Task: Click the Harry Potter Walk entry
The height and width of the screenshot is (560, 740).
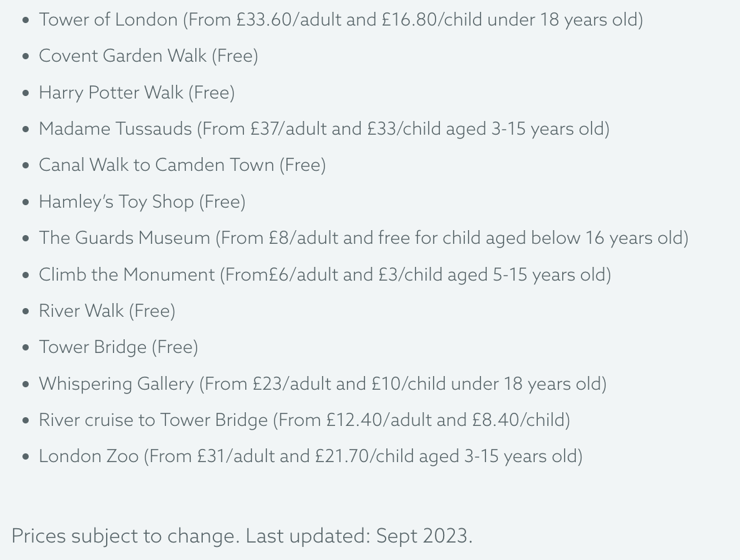Action: tap(137, 92)
